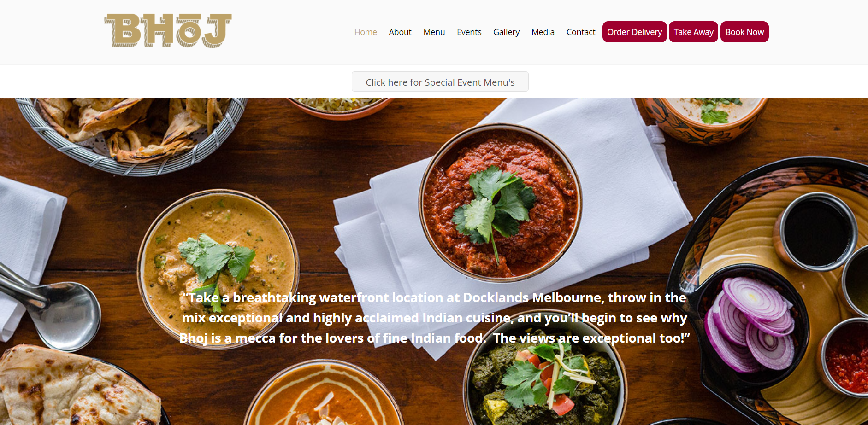Choose the Take Away button
Viewport: 868px width, 425px height.
point(694,32)
